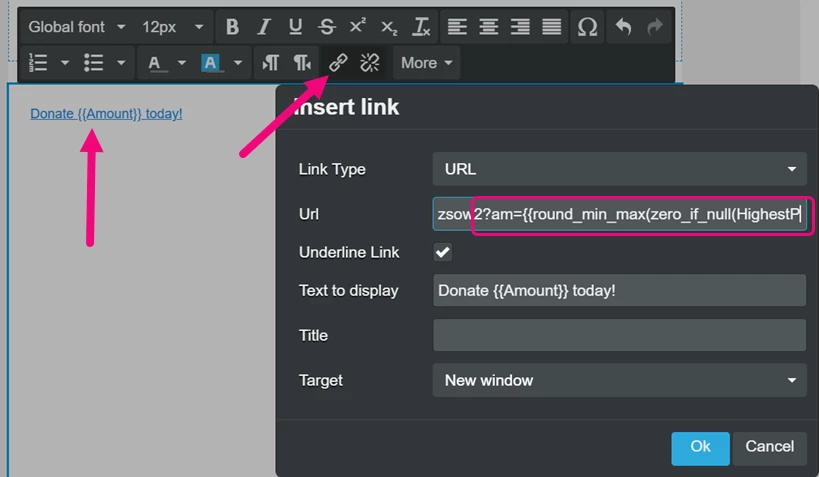
Task: Confirm the link with Ok
Action: [700, 448]
